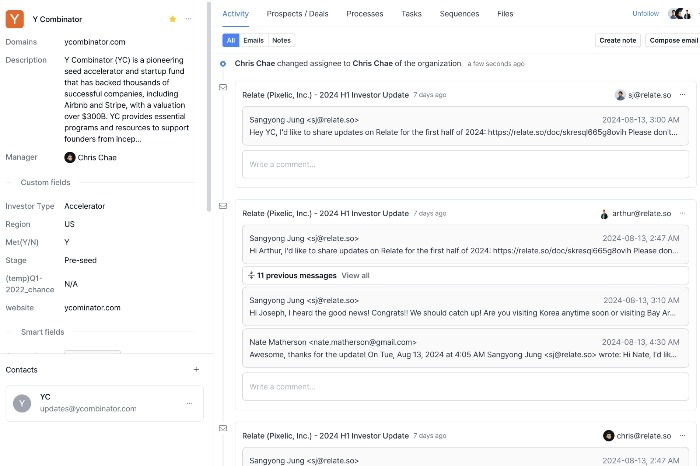The image size is (700, 466).
Task: Click the Create note button
Action: (x=618, y=41)
